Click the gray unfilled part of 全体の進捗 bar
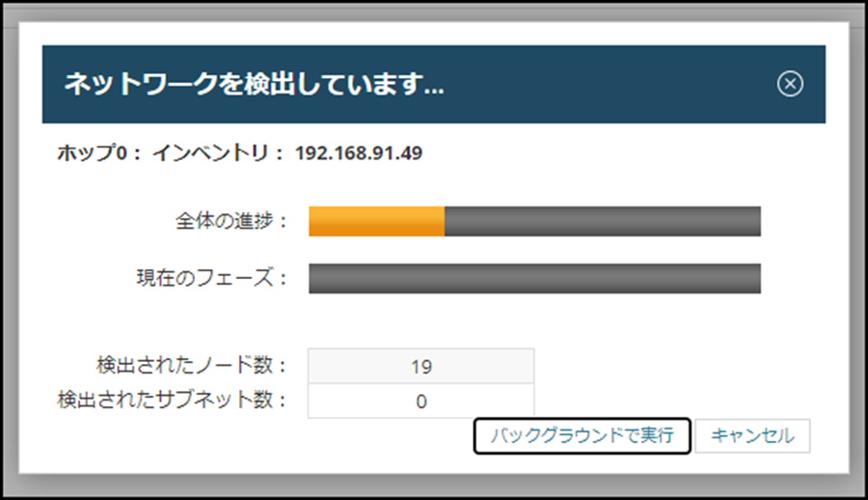The image size is (868, 500). (x=602, y=221)
